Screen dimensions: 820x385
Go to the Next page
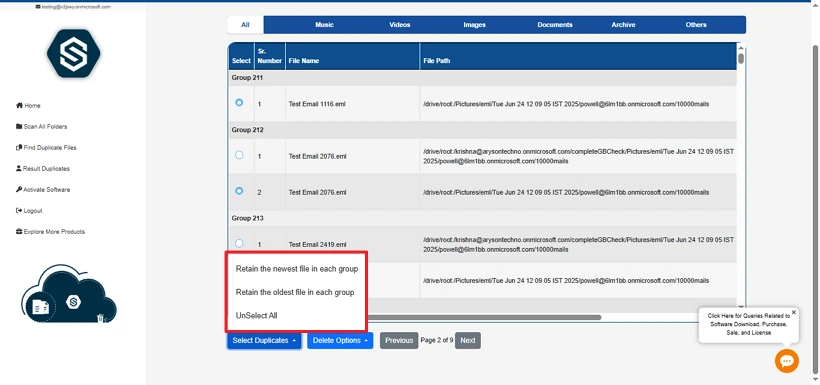click(468, 341)
